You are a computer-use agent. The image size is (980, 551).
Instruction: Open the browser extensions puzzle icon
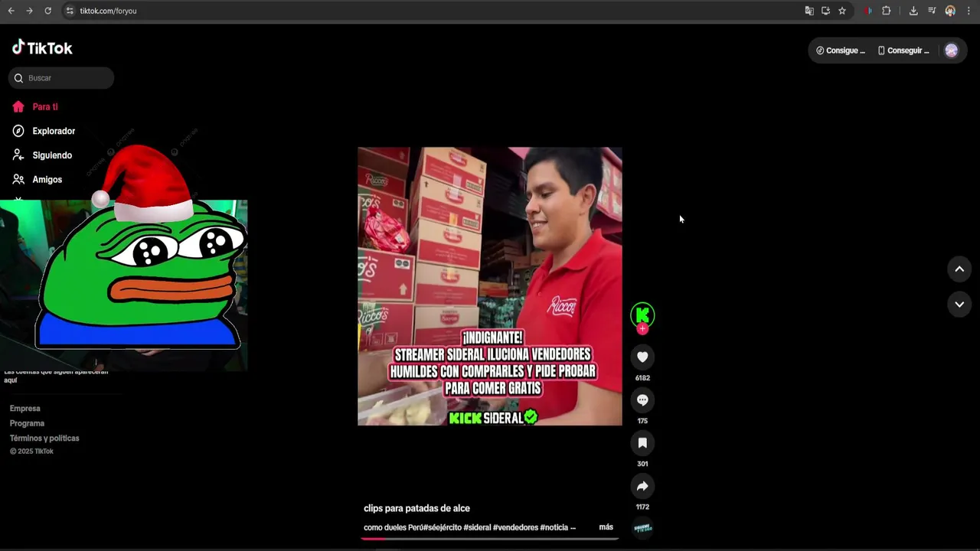coord(887,11)
